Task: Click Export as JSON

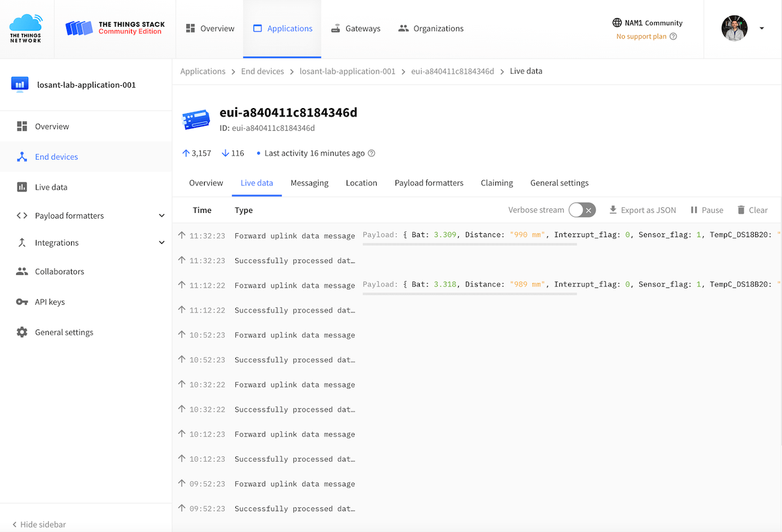Action: tap(643, 210)
